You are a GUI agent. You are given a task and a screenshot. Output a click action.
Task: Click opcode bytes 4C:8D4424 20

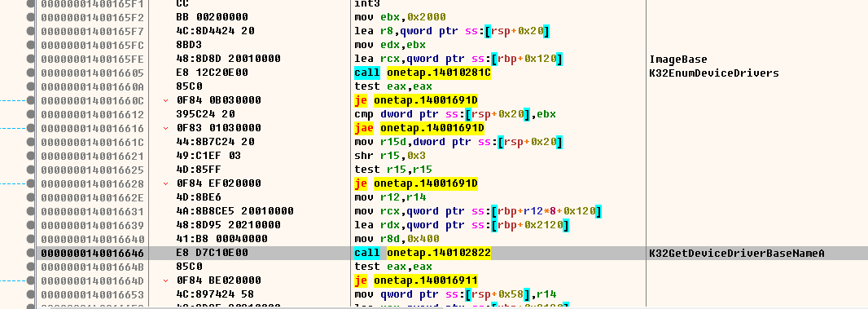click(215, 31)
